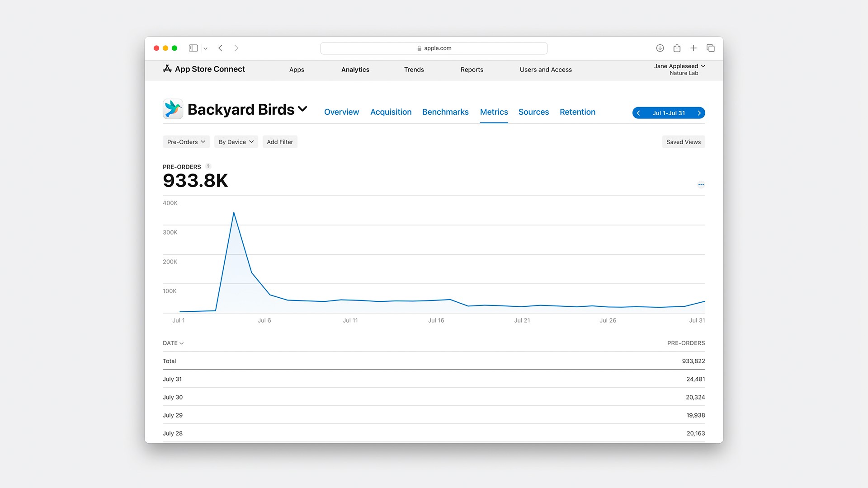Viewport: 868px width, 488px height.
Task: Click the App Store Connect logo
Action: [204, 69]
